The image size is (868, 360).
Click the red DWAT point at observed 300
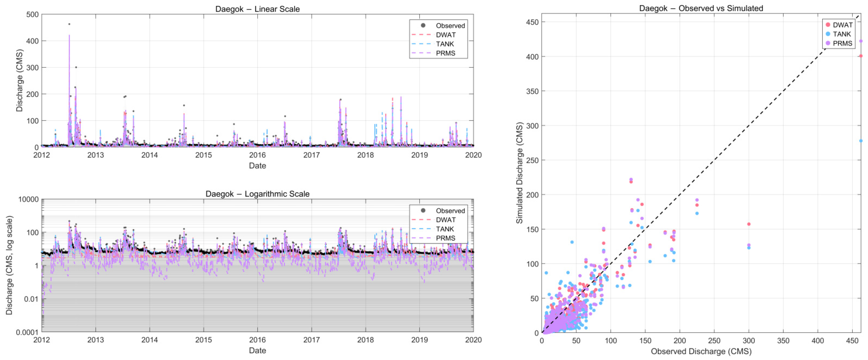pyautogui.click(x=749, y=224)
